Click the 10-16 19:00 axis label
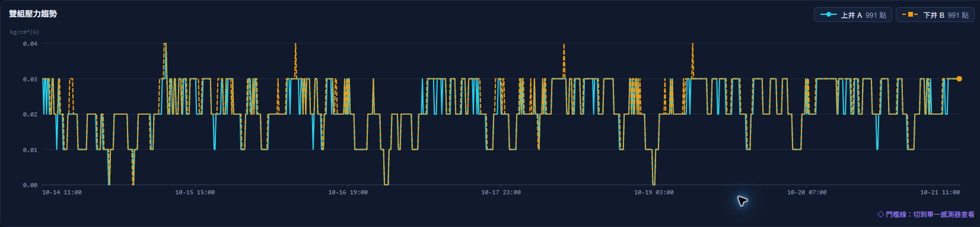The image size is (980, 227). point(348,193)
